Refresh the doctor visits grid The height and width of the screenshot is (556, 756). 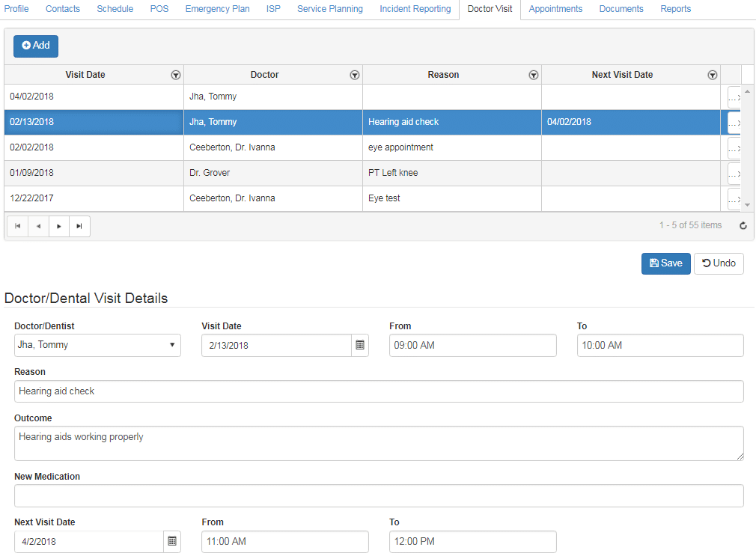[743, 226]
